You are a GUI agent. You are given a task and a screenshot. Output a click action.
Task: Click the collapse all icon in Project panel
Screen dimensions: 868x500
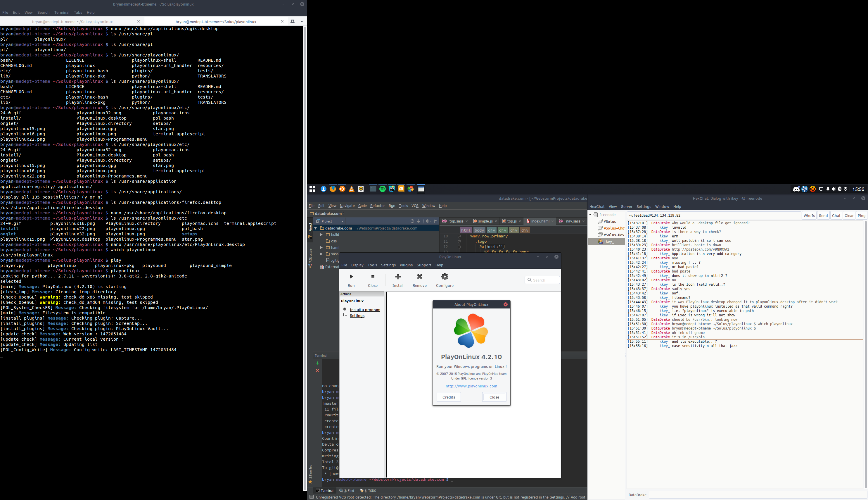click(x=419, y=222)
